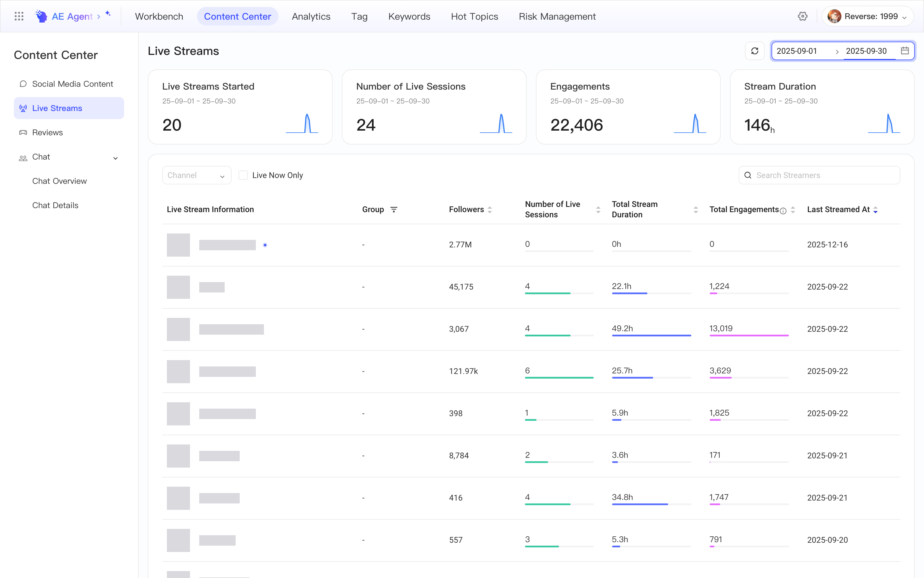
Task: Open the Live Streams Started card
Action: 240,107
